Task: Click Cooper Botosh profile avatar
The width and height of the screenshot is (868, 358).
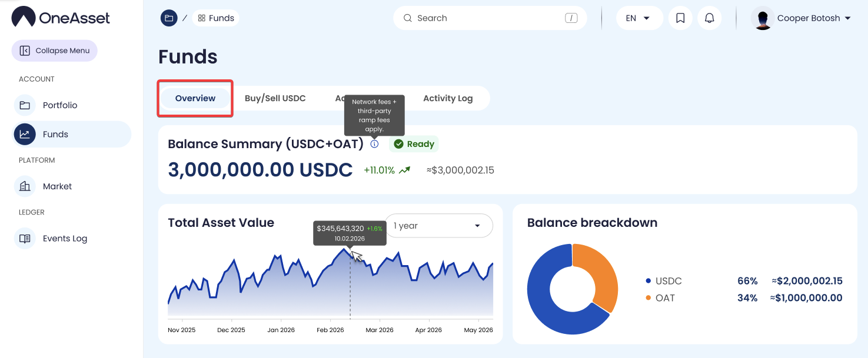Action: pyautogui.click(x=763, y=18)
